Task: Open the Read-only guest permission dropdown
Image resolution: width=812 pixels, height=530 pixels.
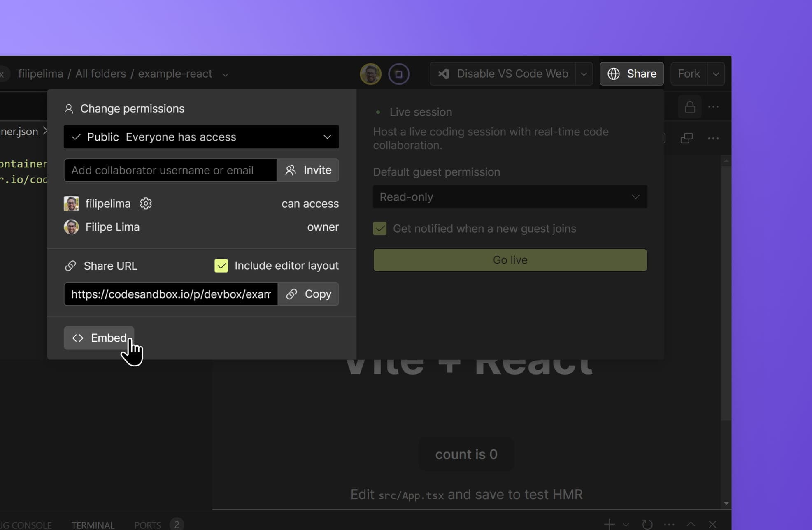Action: point(510,197)
